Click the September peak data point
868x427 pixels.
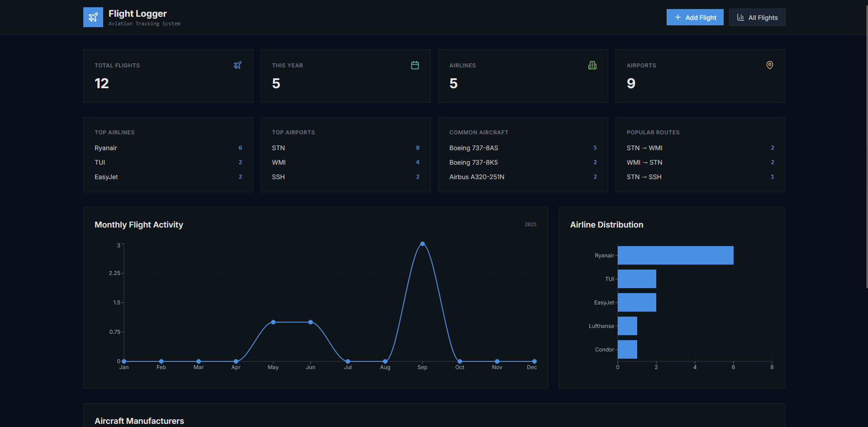coord(422,244)
